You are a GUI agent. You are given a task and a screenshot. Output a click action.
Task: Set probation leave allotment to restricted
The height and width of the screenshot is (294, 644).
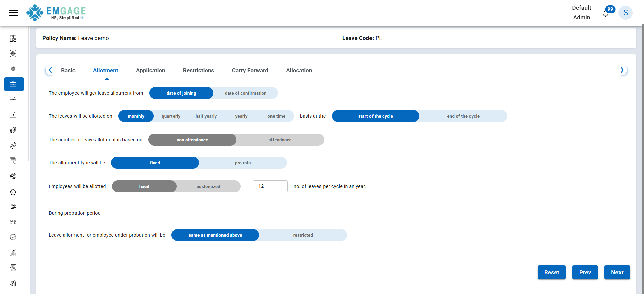point(303,235)
